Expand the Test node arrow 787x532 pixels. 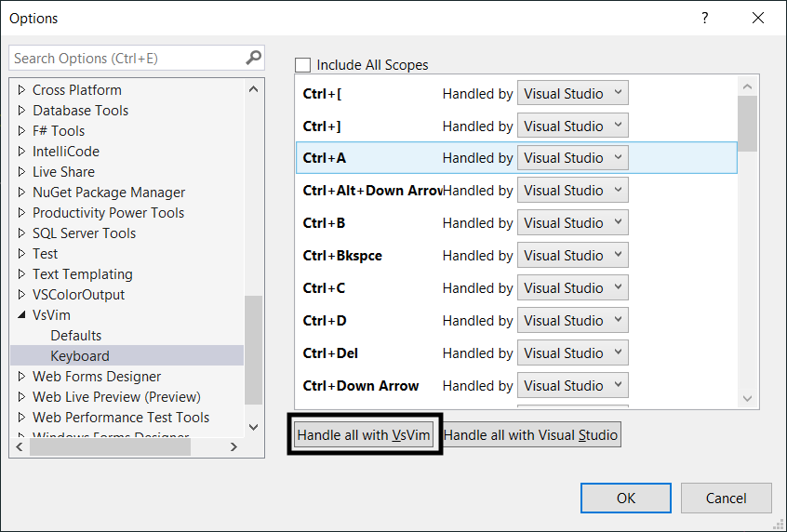[21, 254]
